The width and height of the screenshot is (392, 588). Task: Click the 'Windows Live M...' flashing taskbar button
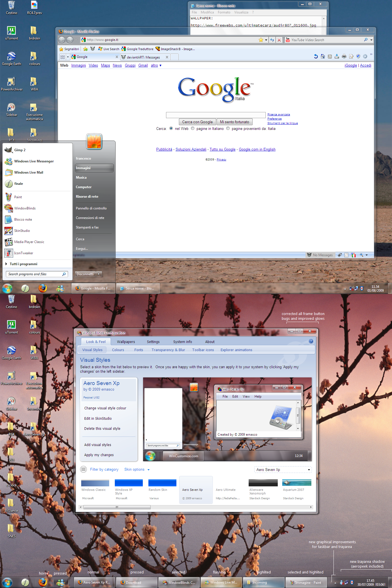[221, 582]
